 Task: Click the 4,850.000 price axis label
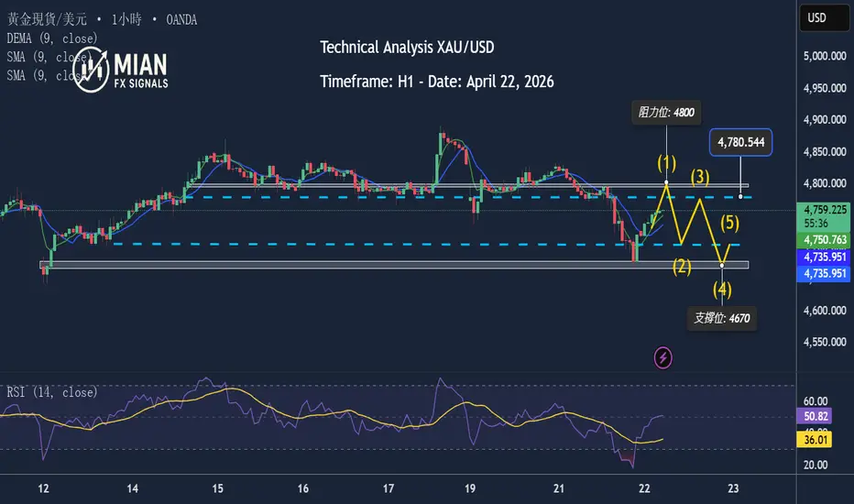[825, 152]
